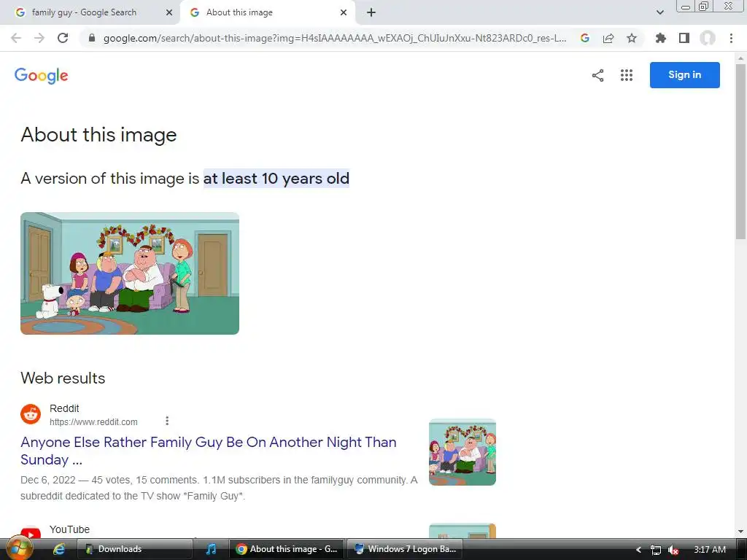Click the browser forward arrow
Screen dimensions: 747x560
click(39, 38)
